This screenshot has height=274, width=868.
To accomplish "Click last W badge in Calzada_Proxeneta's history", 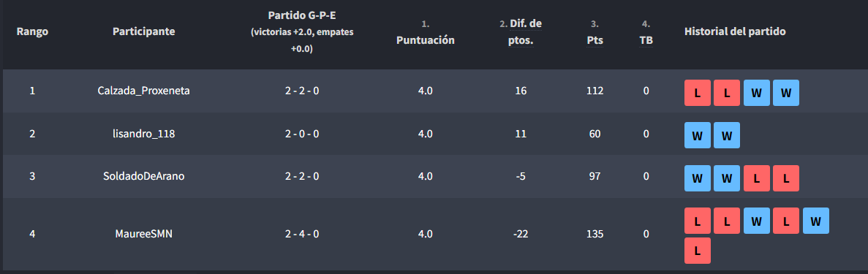I will click(x=786, y=93).
